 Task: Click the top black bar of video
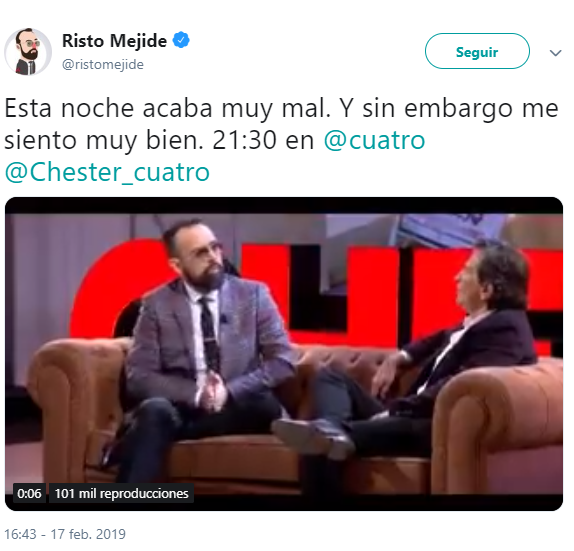click(284, 205)
